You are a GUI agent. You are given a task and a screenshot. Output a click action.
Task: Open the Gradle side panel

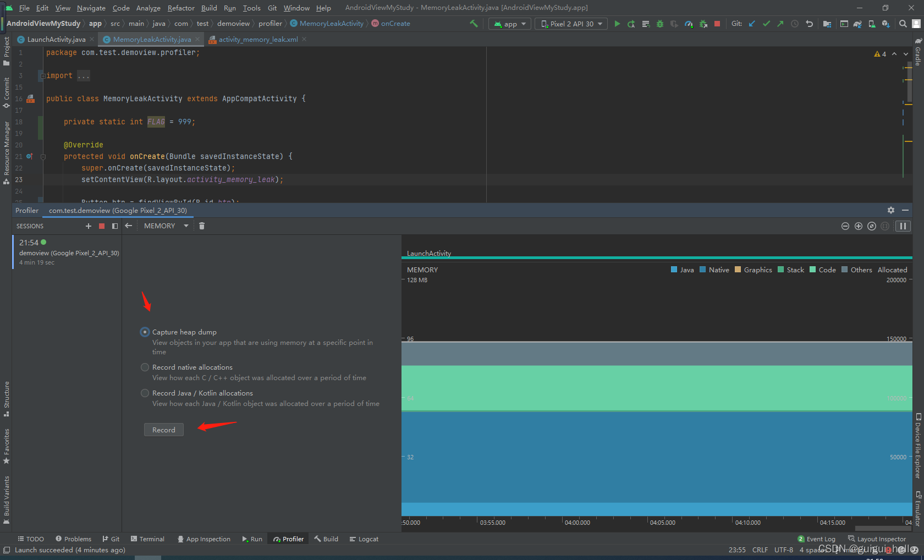[x=918, y=52]
